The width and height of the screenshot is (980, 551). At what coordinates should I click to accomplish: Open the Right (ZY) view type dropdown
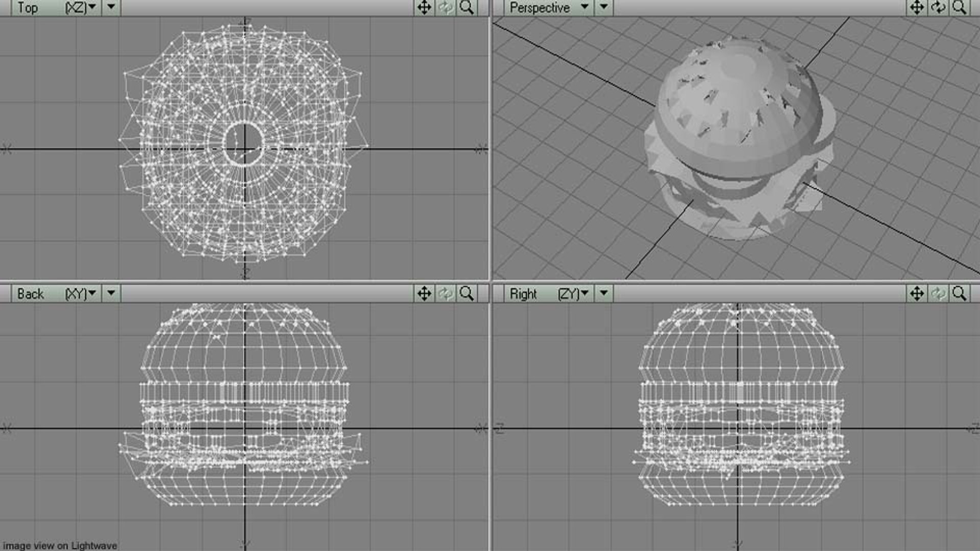(548, 293)
